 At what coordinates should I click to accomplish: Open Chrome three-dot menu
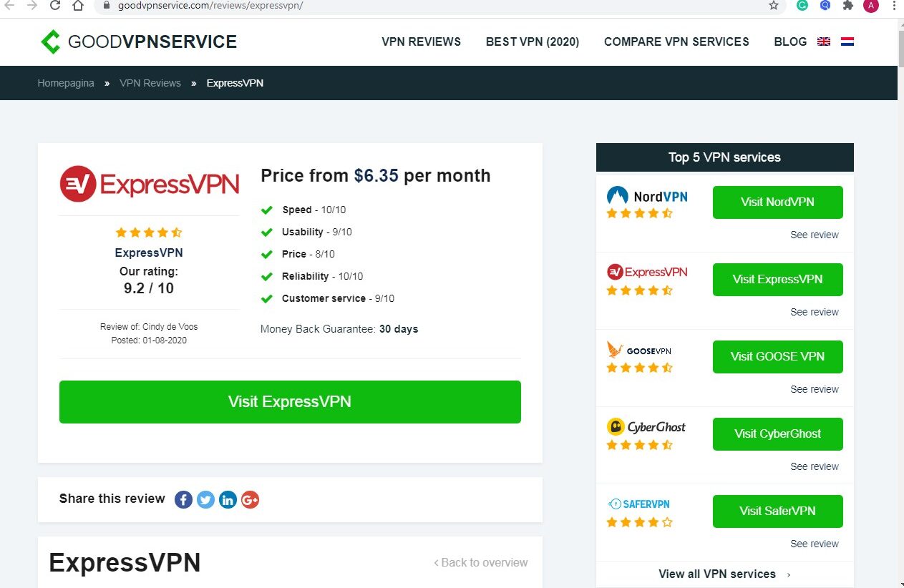coord(894,6)
